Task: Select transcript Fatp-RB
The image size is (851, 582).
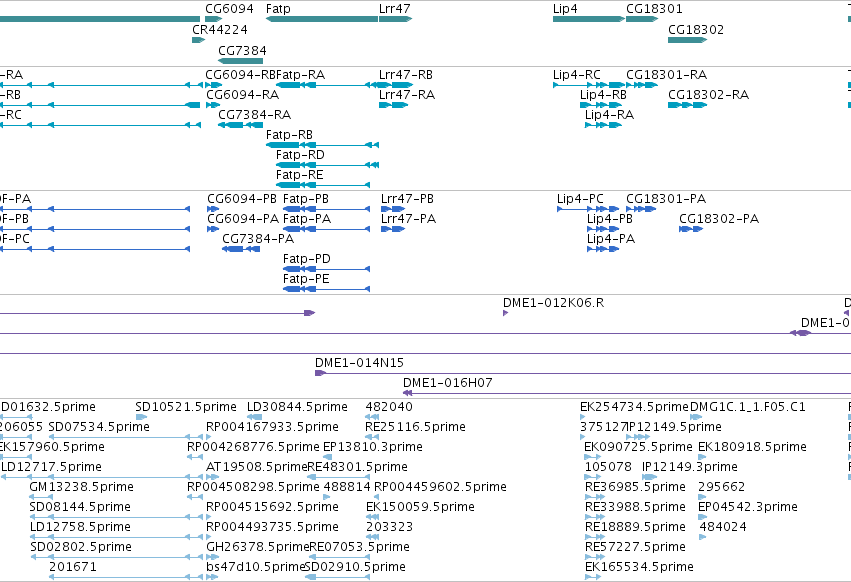Action: (x=322, y=145)
